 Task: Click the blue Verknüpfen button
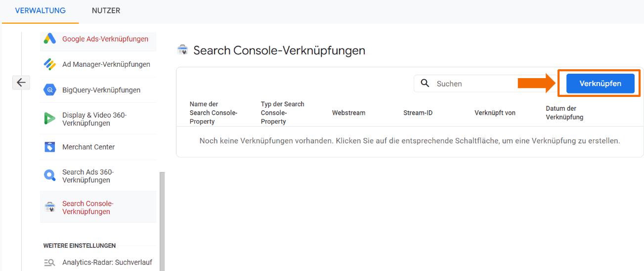pos(600,83)
